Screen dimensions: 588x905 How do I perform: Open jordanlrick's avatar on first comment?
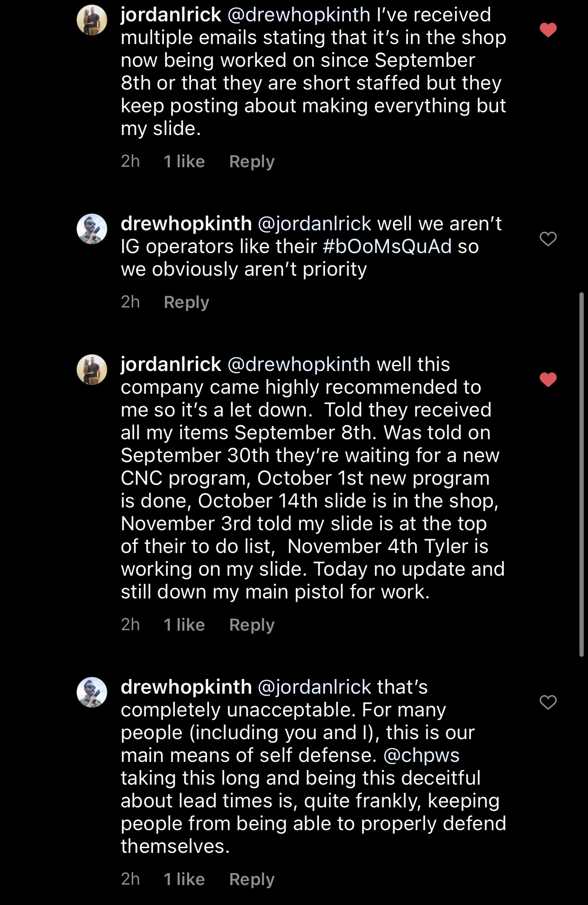(x=92, y=20)
